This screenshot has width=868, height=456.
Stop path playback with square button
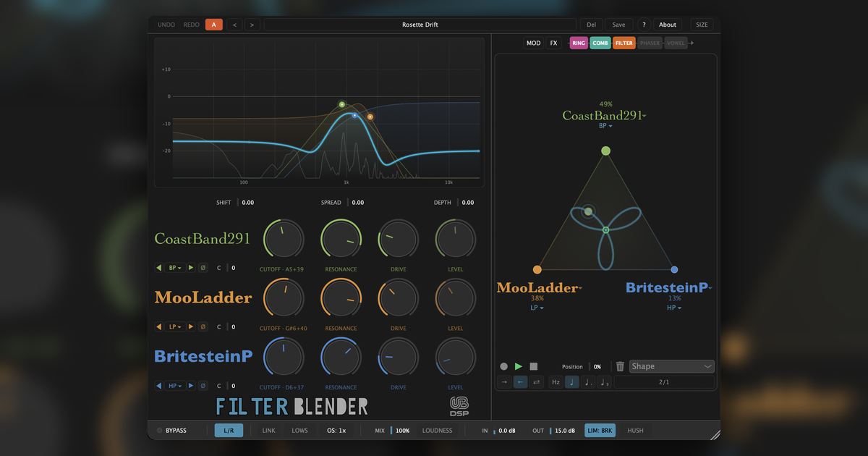[534, 366]
